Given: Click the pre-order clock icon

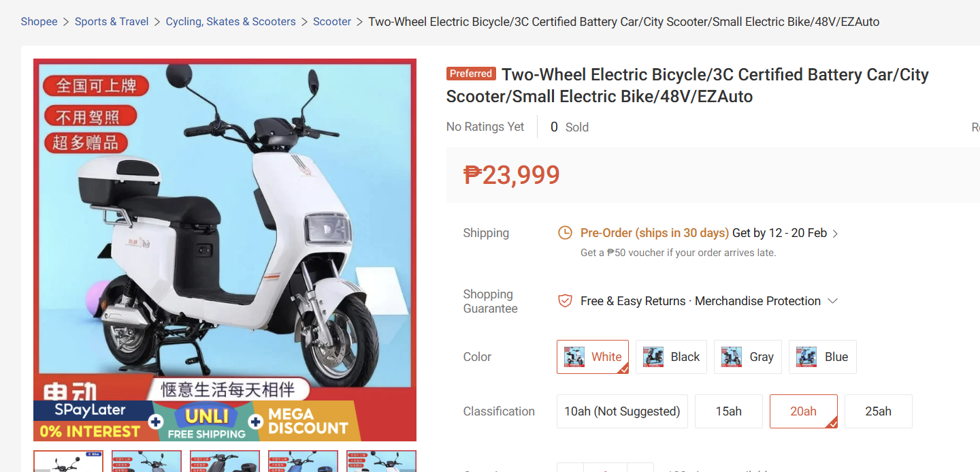Looking at the screenshot, I should (x=565, y=233).
